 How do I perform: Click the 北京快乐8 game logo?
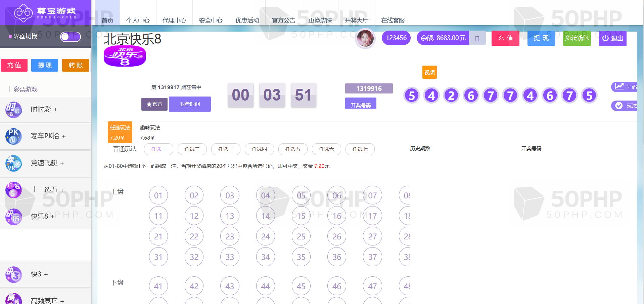(125, 56)
